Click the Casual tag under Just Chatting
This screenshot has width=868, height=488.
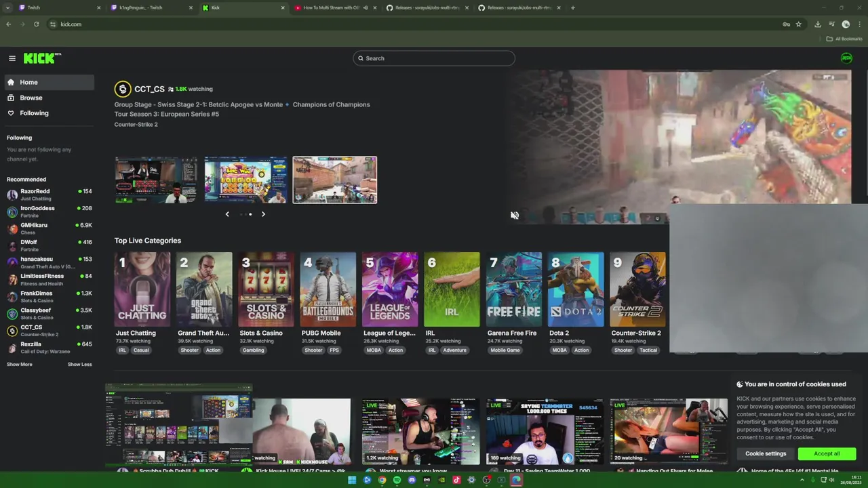(141, 350)
